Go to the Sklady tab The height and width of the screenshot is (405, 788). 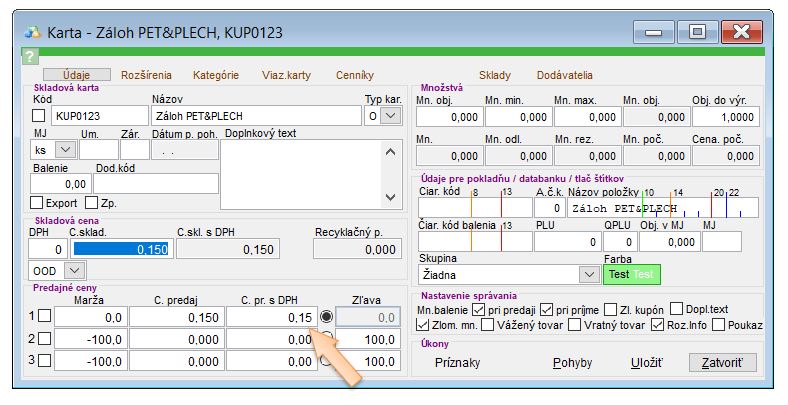click(495, 75)
